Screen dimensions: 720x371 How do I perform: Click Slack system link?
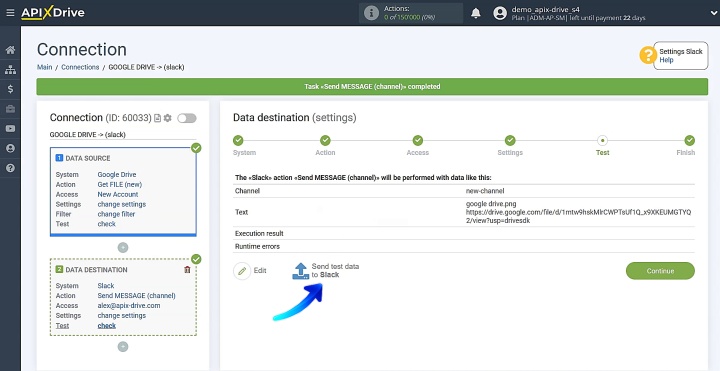point(106,286)
